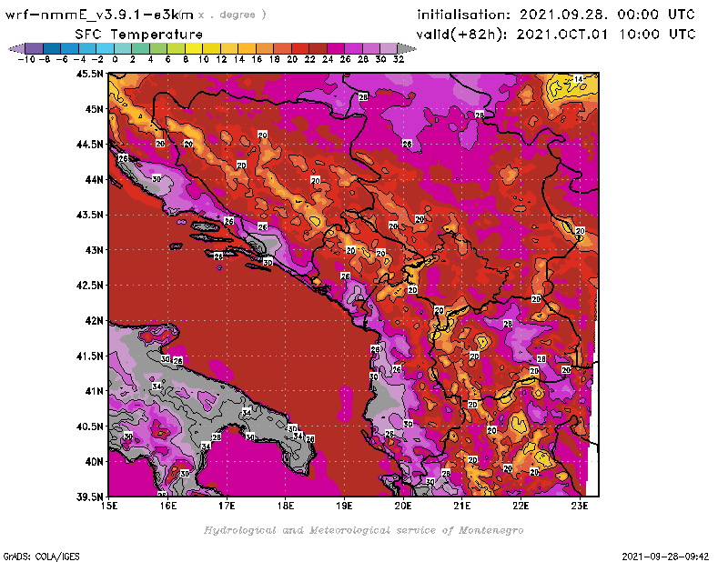
Task: Click the '20E' longitude label
Action: pos(403,506)
